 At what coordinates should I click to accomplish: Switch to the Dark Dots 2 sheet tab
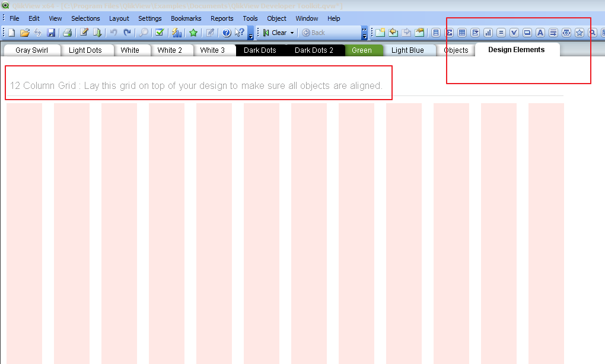tap(314, 50)
